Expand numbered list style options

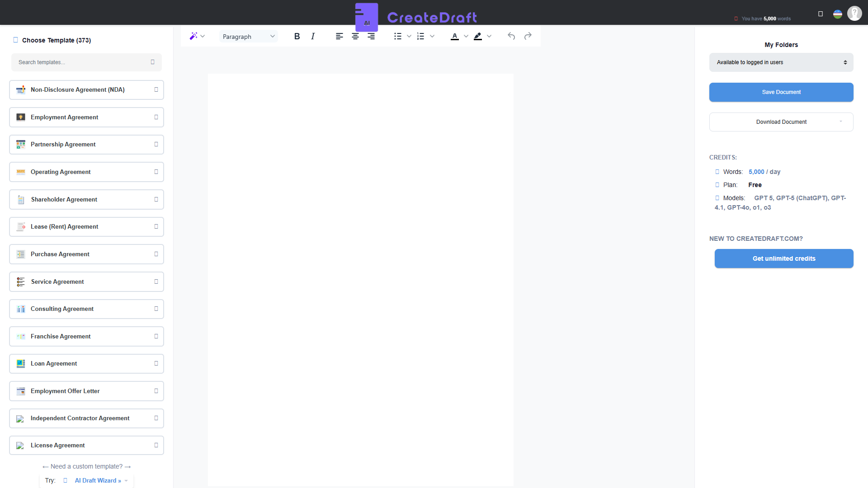coord(432,36)
